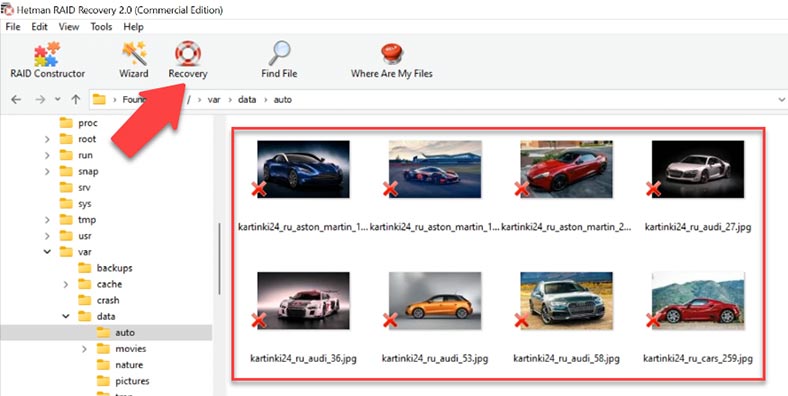Click file name kartinki24_ru_audi_27.jpg
Image resolution: width=788 pixels, height=396 pixels.
[x=698, y=227]
